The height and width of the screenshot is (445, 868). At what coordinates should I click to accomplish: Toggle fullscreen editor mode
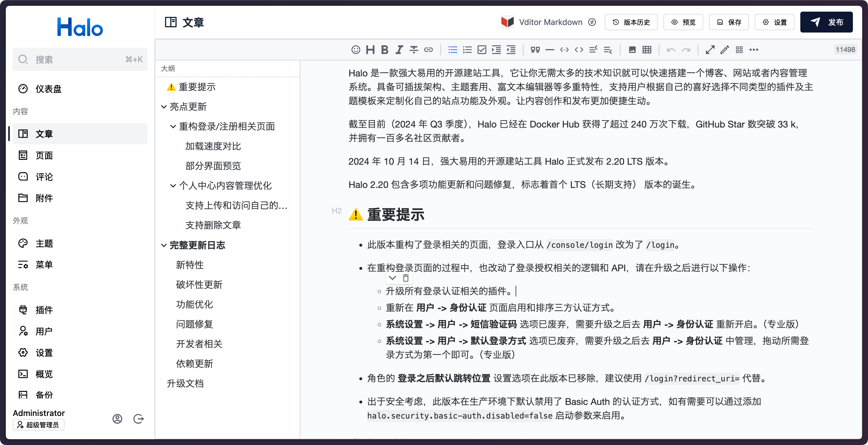pos(710,50)
